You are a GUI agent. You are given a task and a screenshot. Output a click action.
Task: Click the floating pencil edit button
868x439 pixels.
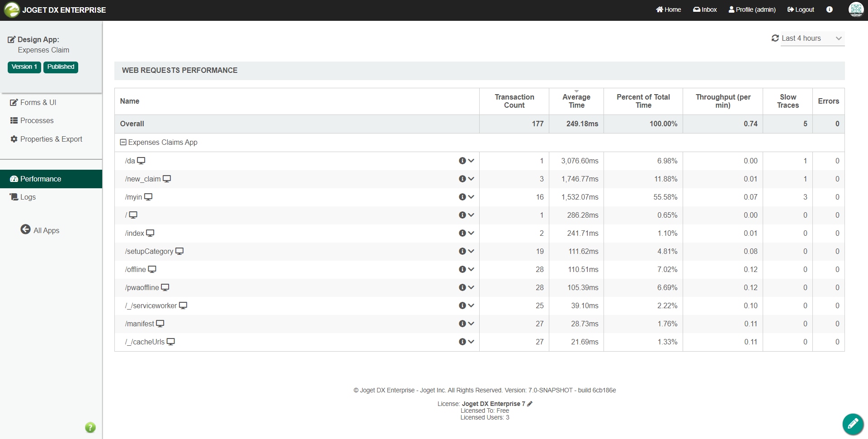pyautogui.click(x=853, y=424)
